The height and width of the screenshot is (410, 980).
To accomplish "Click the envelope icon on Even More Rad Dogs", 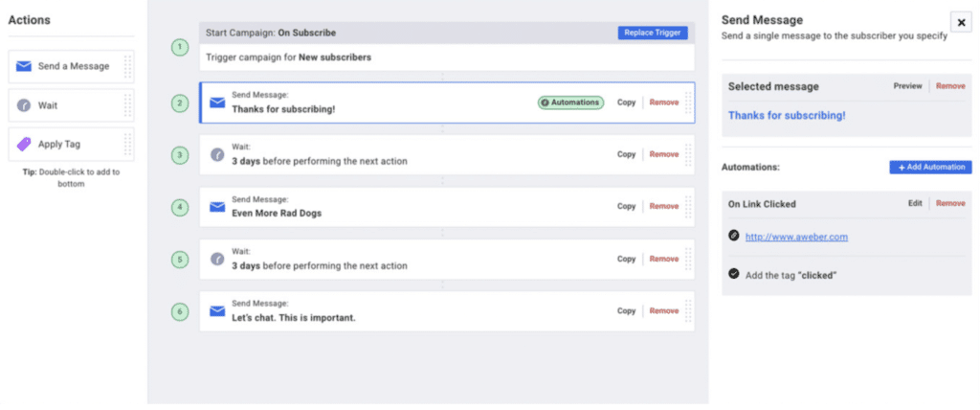I will click(x=217, y=207).
